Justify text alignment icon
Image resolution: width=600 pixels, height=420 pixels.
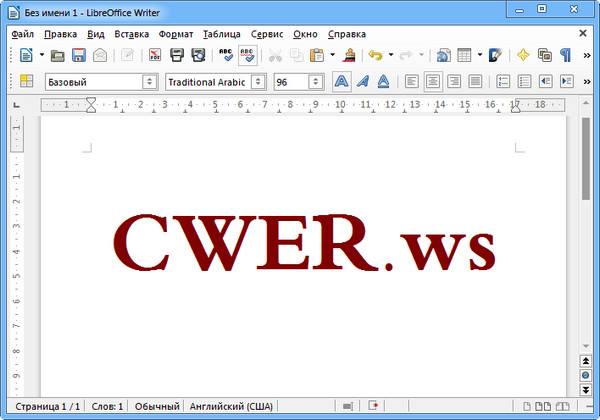pos(475,81)
